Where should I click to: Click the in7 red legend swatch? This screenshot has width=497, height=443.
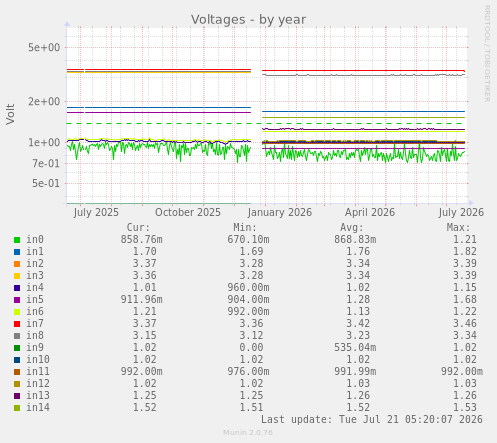pyautogui.click(x=17, y=324)
